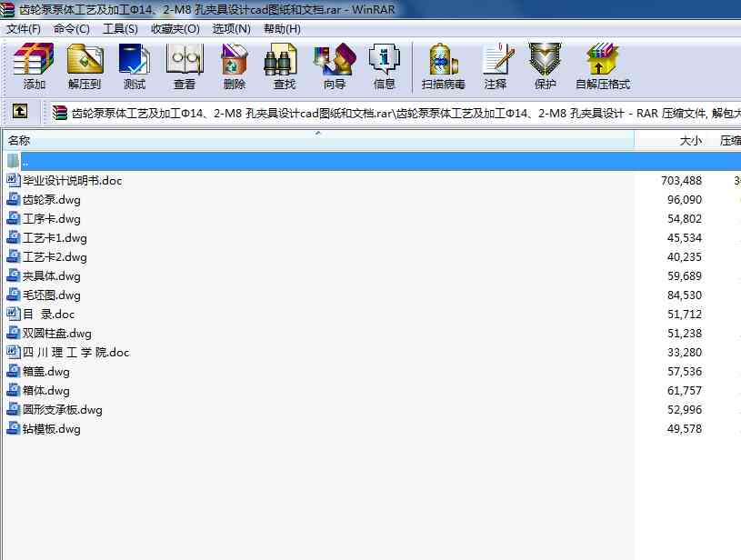Click the 添加 (Add) toolbar icon
741x560 pixels.
[x=35, y=65]
